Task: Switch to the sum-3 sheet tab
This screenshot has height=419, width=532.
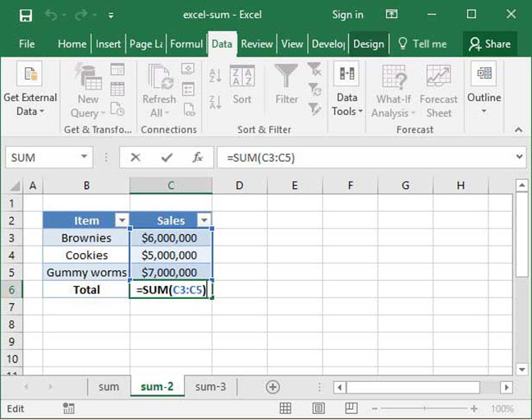Action: click(211, 387)
